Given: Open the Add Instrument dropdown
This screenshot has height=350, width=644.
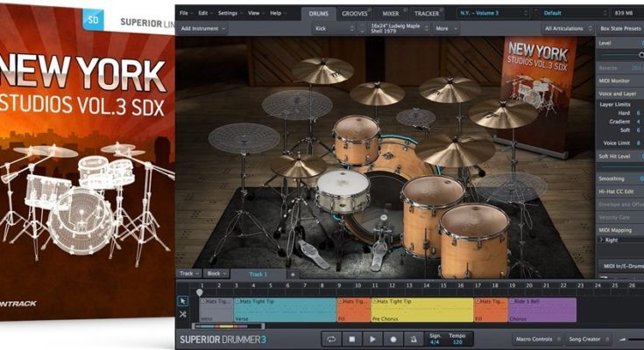Looking at the screenshot, I should [x=201, y=28].
